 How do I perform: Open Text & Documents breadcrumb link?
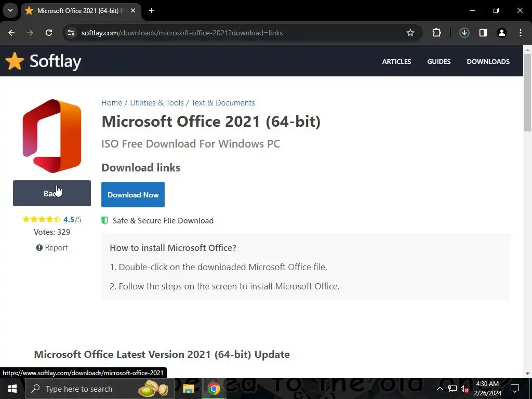(223, 103)
